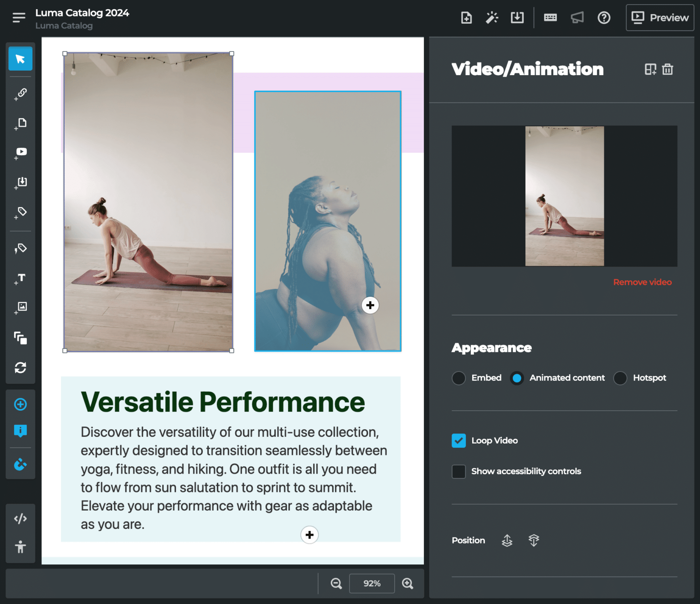The height and width of the screenshot is (604, 700).
Task: Click the Remove video link
Action: 642,282
